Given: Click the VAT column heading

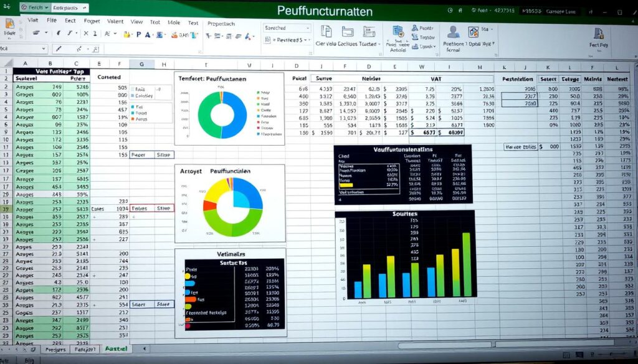Looking at the screenshot, I should (436, 79).
